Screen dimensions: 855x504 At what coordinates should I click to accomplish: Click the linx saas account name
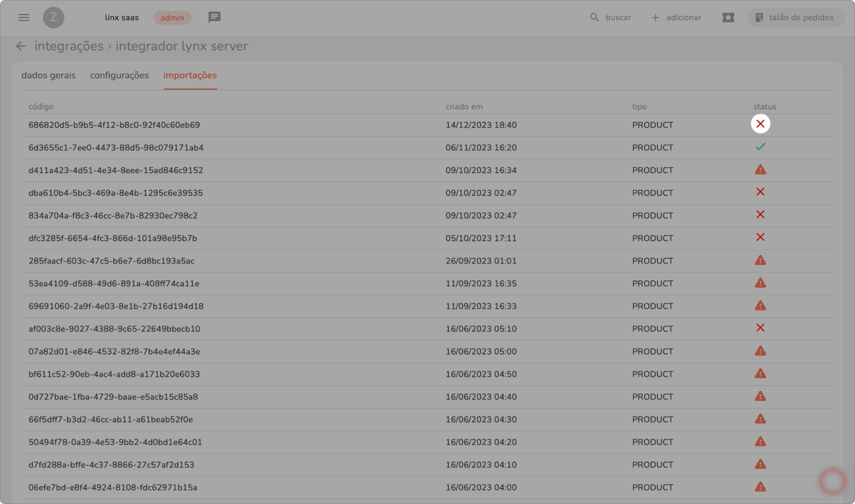122,18
